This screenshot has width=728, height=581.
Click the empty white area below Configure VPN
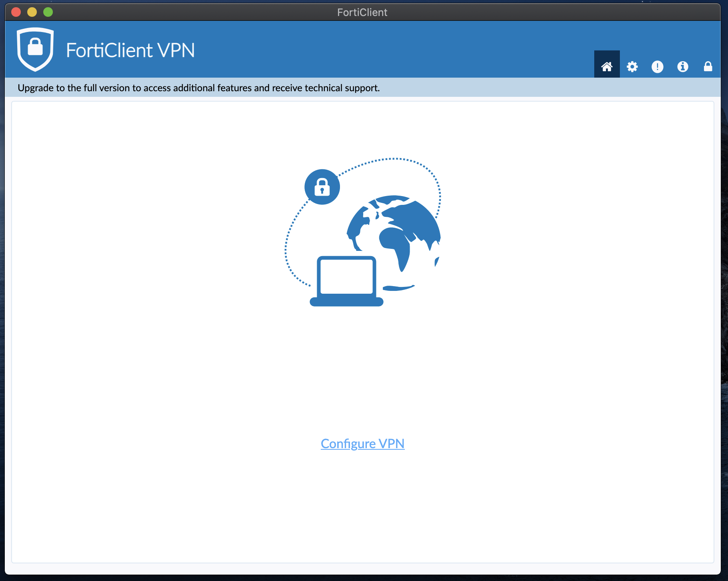[362, 508]
